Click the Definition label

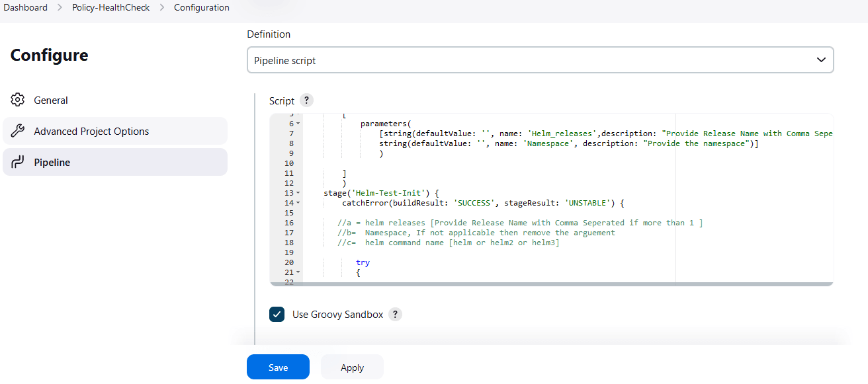[x=269, y=34]
